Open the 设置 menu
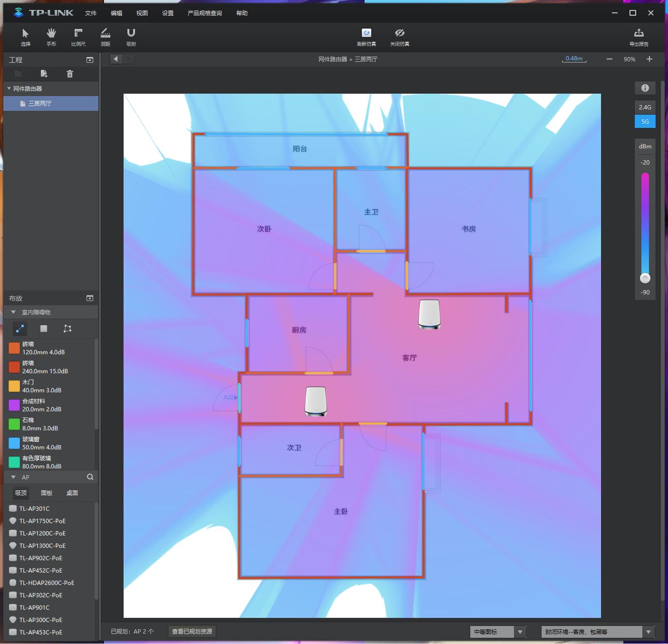The width and height of the screenshot is (668, 644). (168, 13)
